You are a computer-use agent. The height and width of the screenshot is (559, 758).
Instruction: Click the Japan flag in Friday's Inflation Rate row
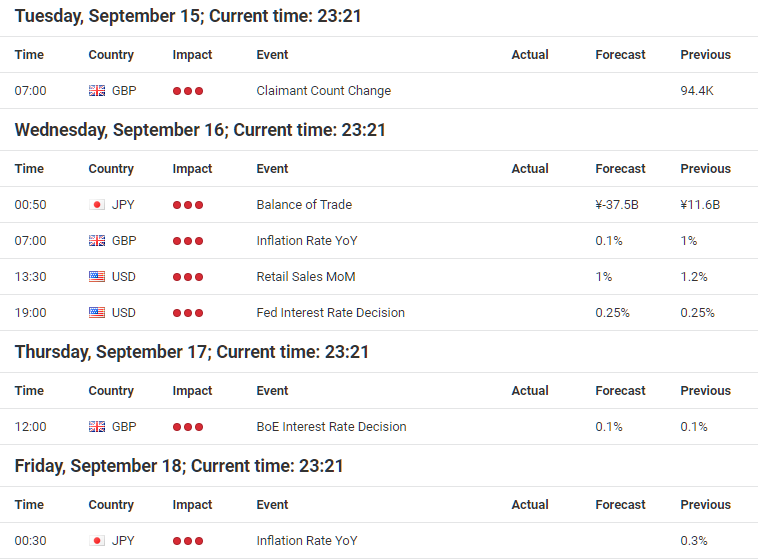click(97, 541)
